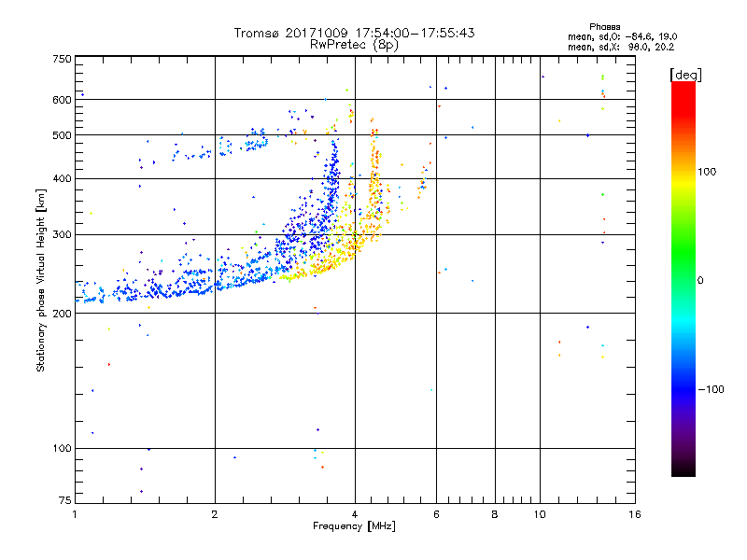Click the '10' frequency axis tick

pos(540,514)
